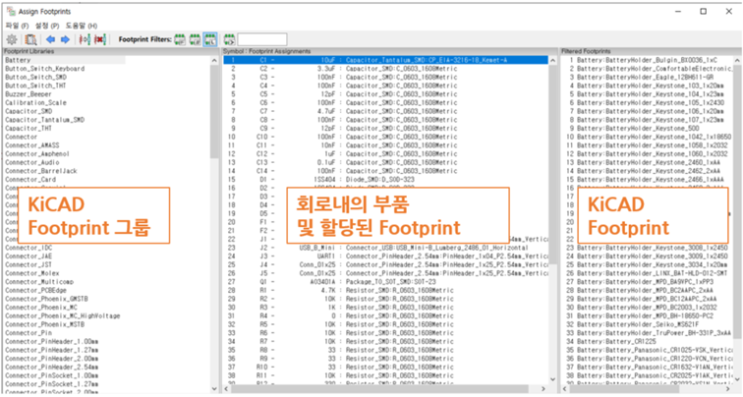Select Connector_Phoenix_MC_HighVoltage library

pyautogui.click(x=63, y=316)
